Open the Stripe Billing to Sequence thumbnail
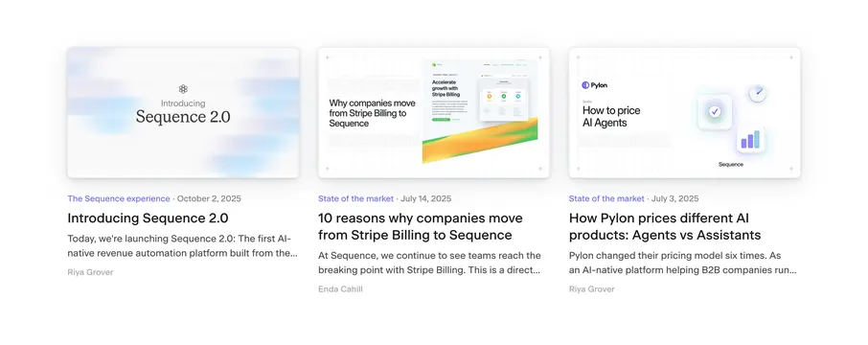This screenshot has height=345, width=868. click(x=433, y=112)
